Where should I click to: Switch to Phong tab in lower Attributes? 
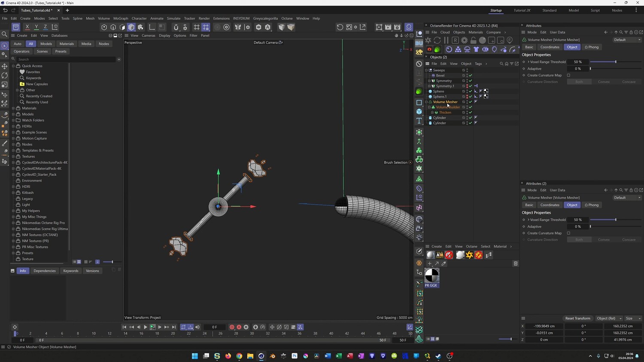(x=592, y=205)
